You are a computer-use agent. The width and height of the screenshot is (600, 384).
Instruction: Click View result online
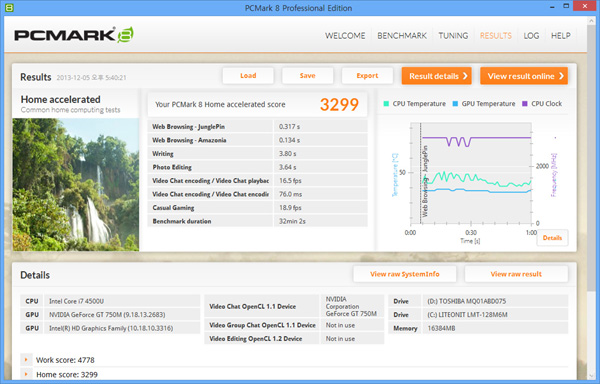pos(524,76)
